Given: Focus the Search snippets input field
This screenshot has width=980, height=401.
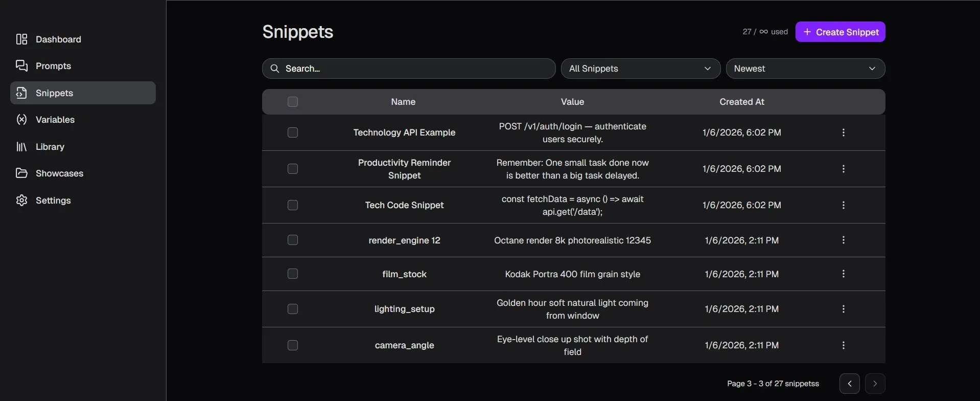Looking at the screenshot, I should [409, 69].
